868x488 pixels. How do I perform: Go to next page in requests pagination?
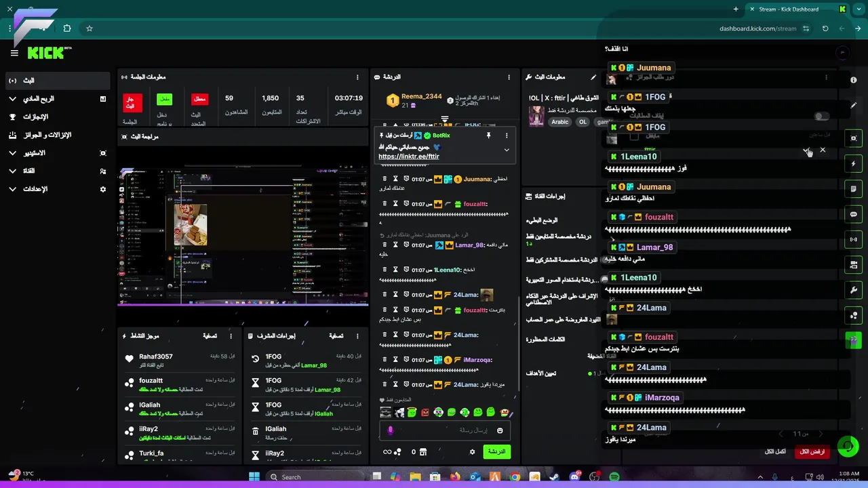coord(821,434)
